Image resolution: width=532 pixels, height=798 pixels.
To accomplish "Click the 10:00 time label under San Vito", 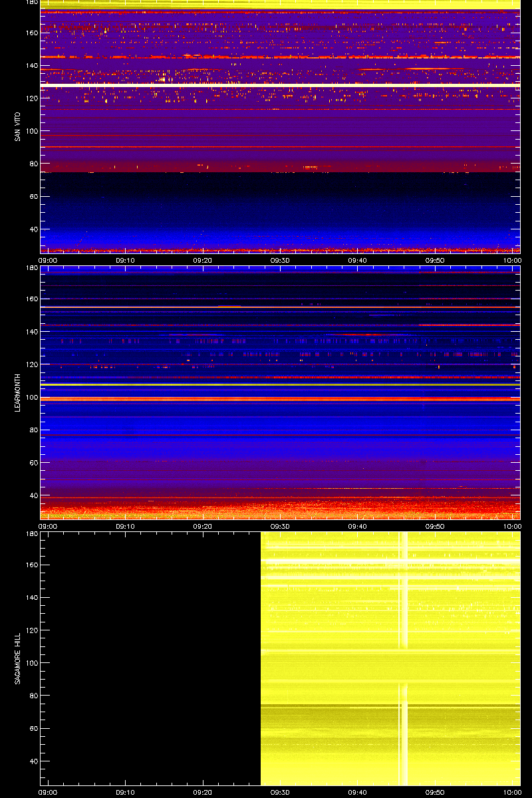I will [x=512, y=261].
